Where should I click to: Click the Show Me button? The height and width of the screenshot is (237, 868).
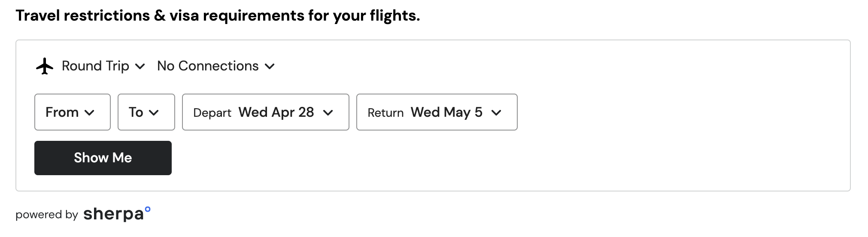point(103,158)
